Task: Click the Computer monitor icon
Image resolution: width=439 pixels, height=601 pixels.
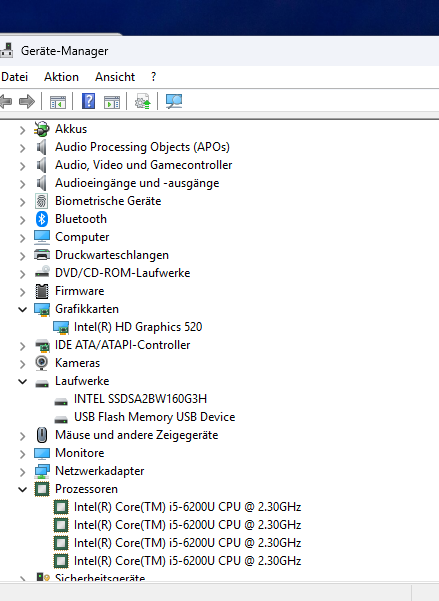Action: 41,237
